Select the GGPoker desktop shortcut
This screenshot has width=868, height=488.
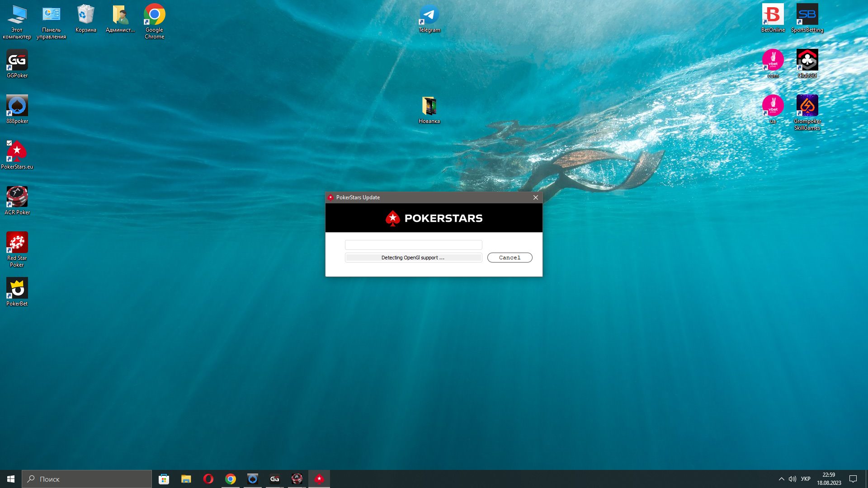point(17,64)
